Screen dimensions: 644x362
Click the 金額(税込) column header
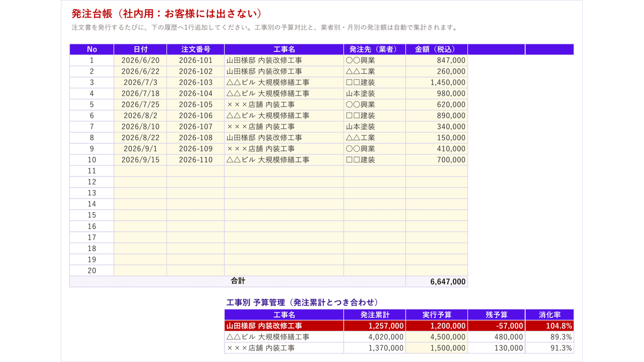(x=437, y=49)
